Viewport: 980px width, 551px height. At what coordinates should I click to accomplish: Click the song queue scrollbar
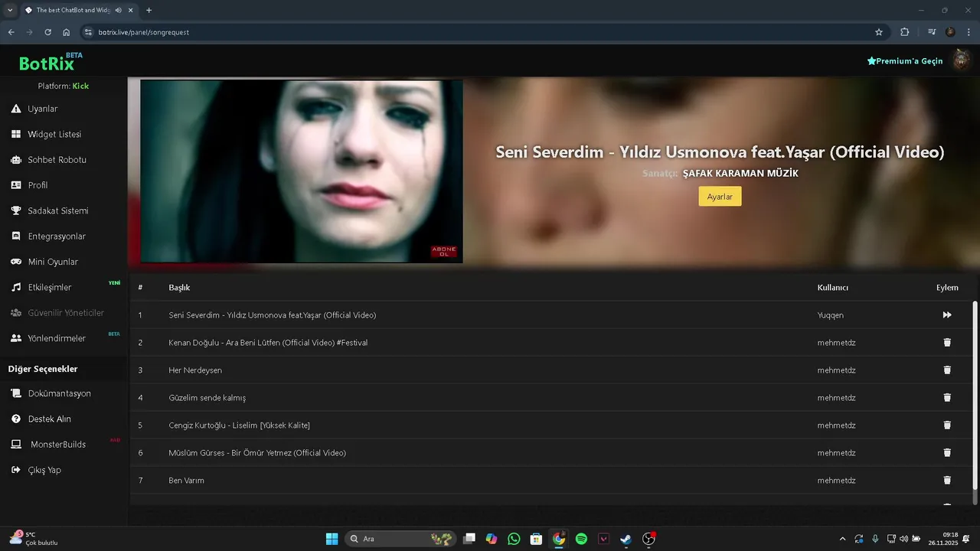975,395
